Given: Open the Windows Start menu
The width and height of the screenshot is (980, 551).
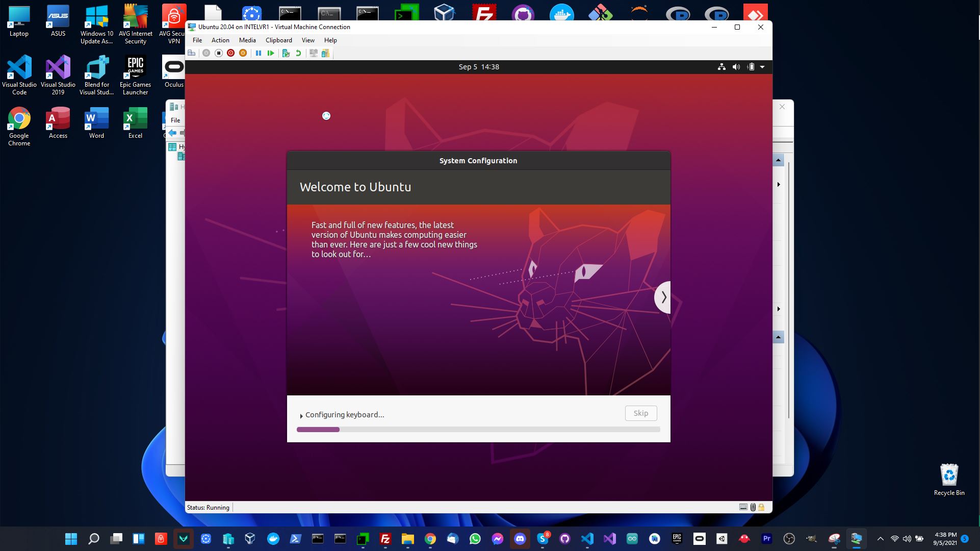Looking at the screenshot, I should (x=71, y=539).
